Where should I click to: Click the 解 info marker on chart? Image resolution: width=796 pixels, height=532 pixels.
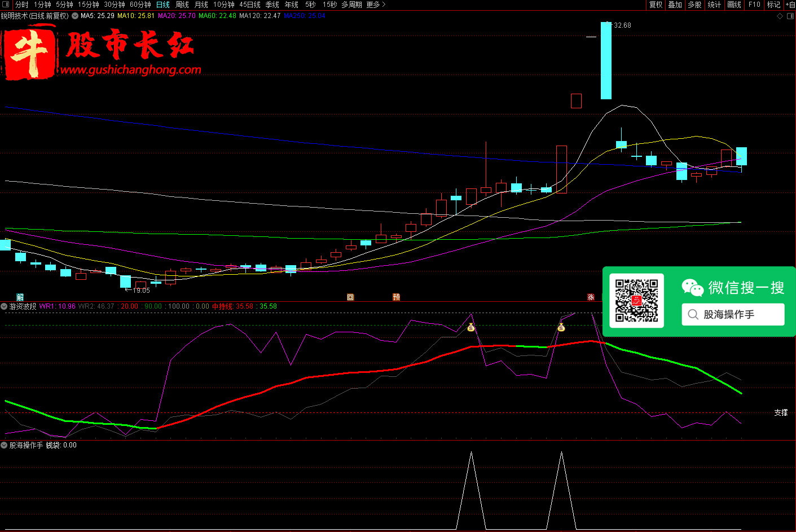pyautogui.click(x=20, y=297)
